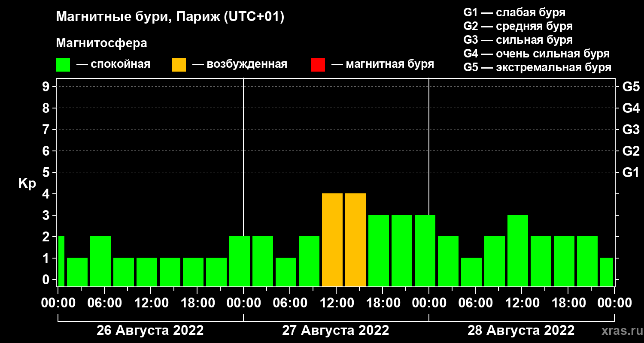Click the '18:00' time label for 26 August
Image resolution: width=644 pixels, height=343 pixels.
(197, 303)
